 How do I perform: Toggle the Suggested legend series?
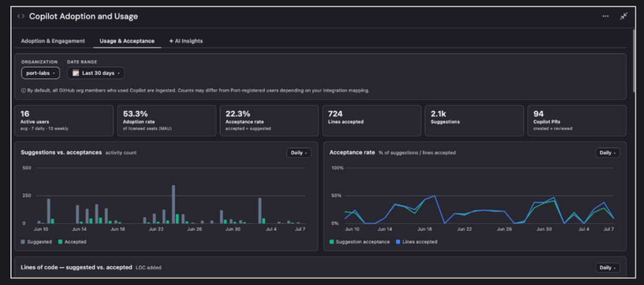tap(36, 242)
